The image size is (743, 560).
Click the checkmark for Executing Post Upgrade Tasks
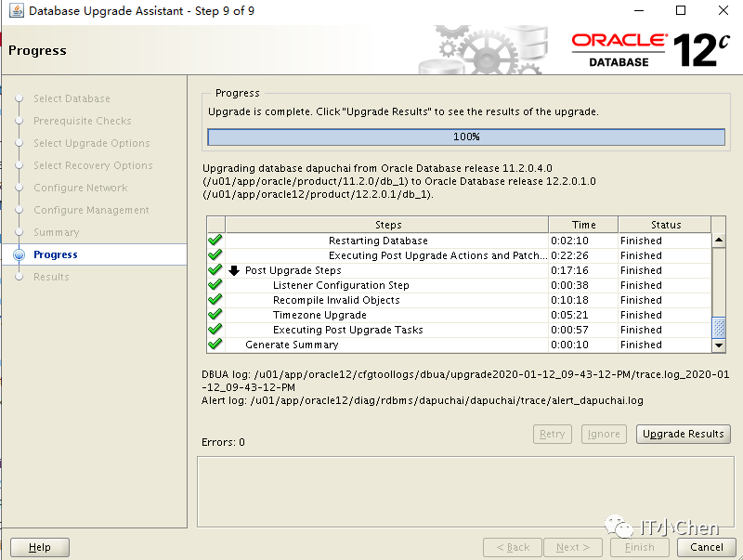point(215,330)
